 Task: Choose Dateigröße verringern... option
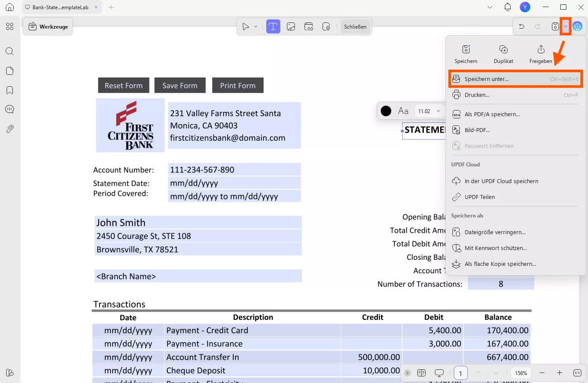click(x=495, y=232)
